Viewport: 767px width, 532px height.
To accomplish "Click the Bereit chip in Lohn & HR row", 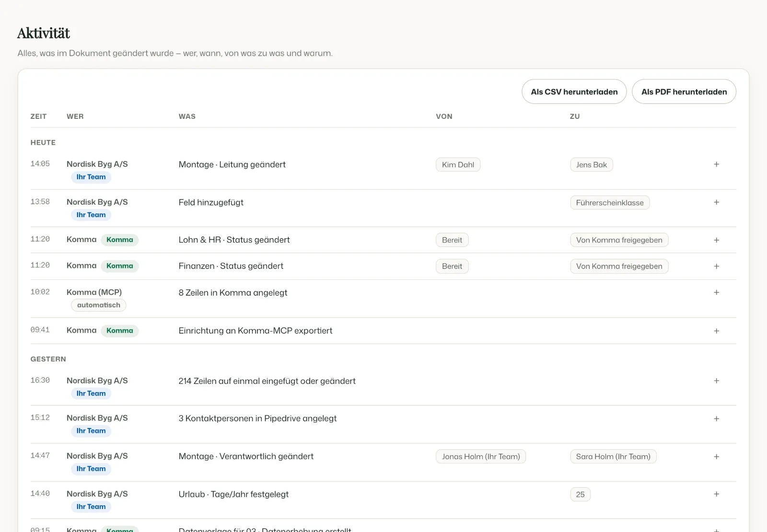I will [x=452, y=240].
